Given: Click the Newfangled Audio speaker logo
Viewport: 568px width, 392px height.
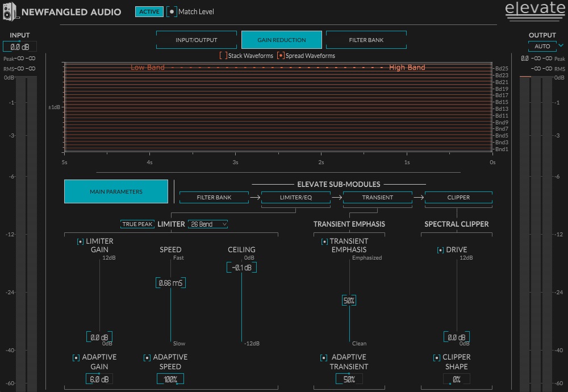Looking at the screenshot, I should [x=9, y=11].
